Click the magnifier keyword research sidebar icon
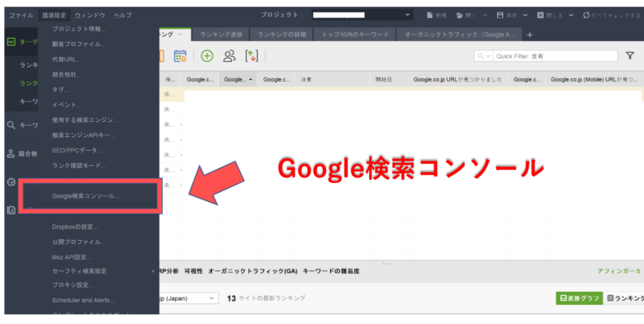 (x=11, y=125)
